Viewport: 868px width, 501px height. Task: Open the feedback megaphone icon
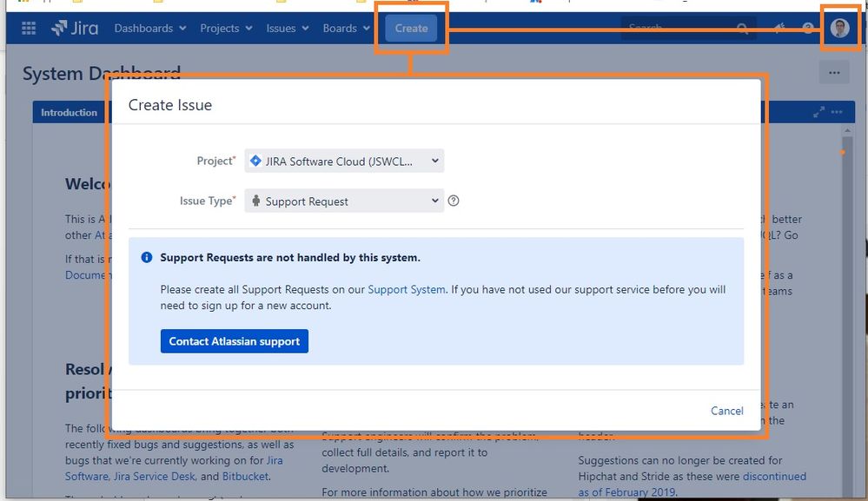click(x=779, y=28)
